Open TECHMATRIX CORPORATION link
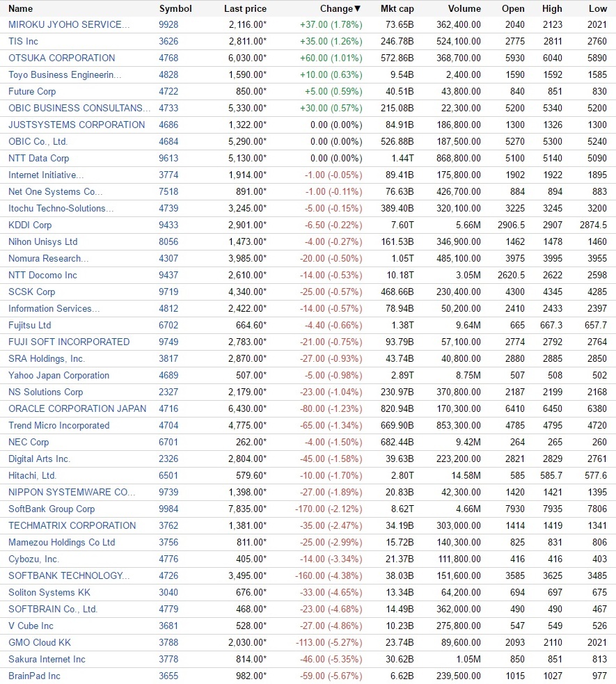The width and height of the screenshot is (616, 684). [72, 525]
